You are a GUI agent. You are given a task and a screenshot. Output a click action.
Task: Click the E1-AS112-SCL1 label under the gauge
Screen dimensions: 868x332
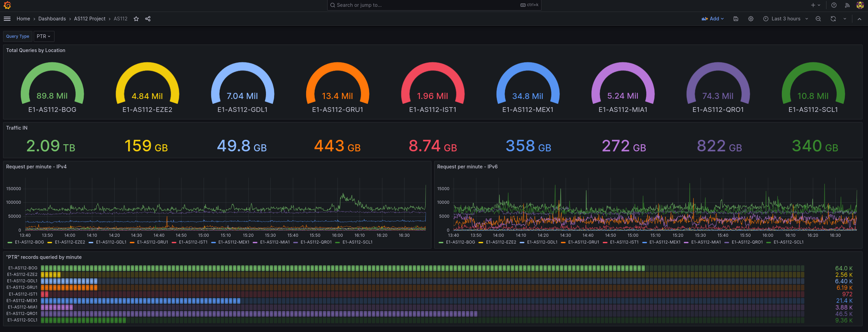pos(813,110)
